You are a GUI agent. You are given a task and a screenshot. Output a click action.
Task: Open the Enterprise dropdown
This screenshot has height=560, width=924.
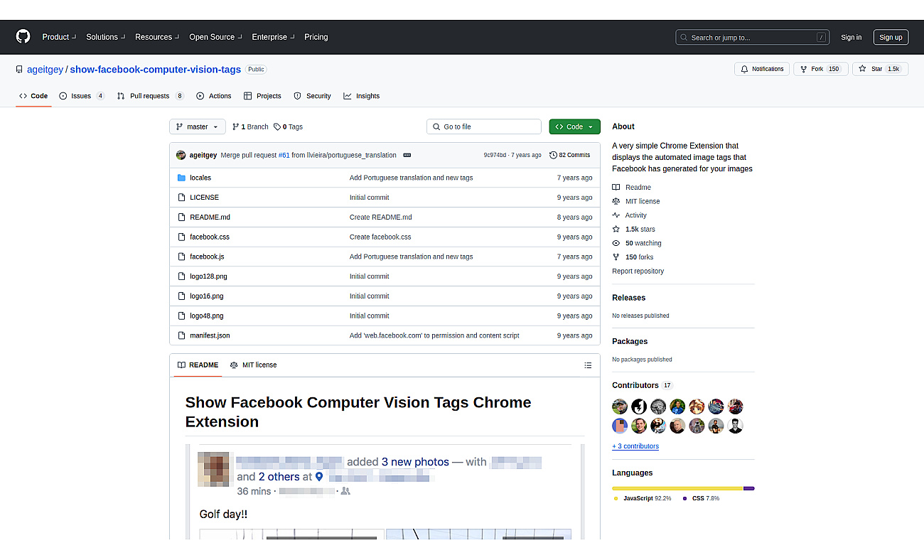coord(273,37)
